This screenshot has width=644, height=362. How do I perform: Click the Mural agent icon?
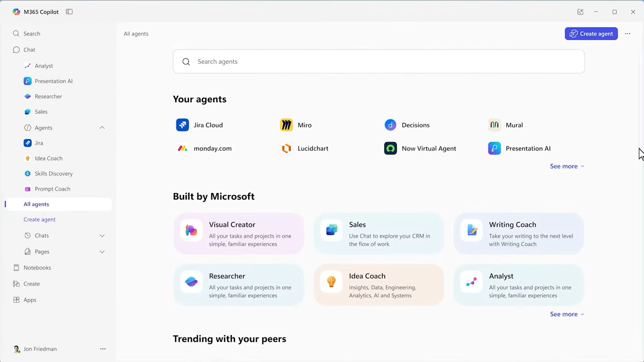point(495,125)
